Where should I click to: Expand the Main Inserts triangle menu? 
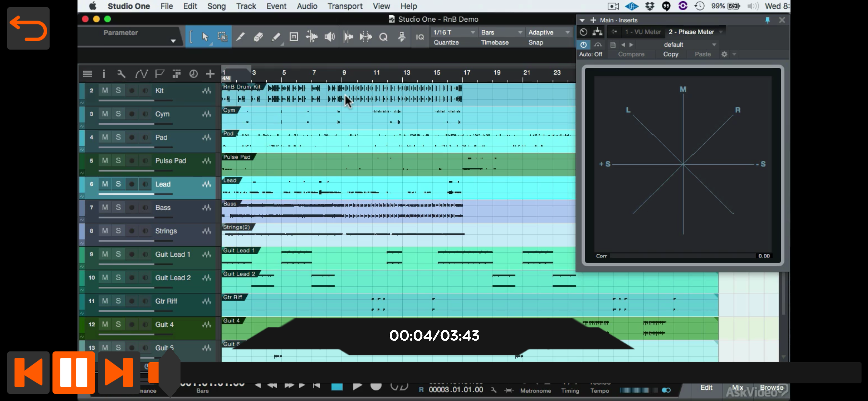(x=582, y=20)
